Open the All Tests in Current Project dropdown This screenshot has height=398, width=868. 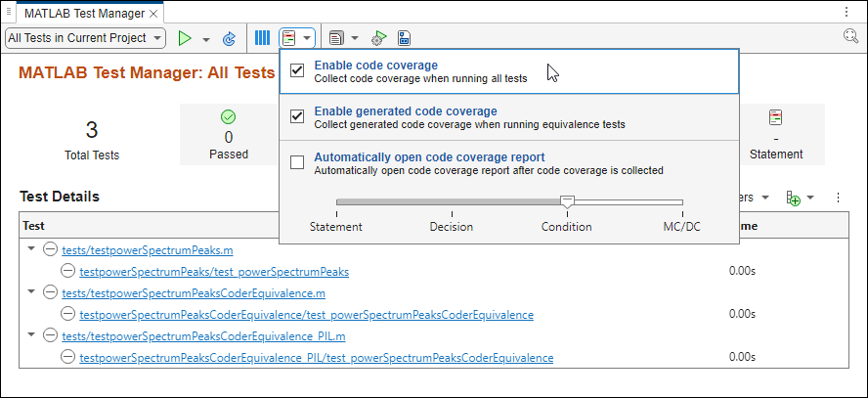pyautogui.click(x=88, y=38)
